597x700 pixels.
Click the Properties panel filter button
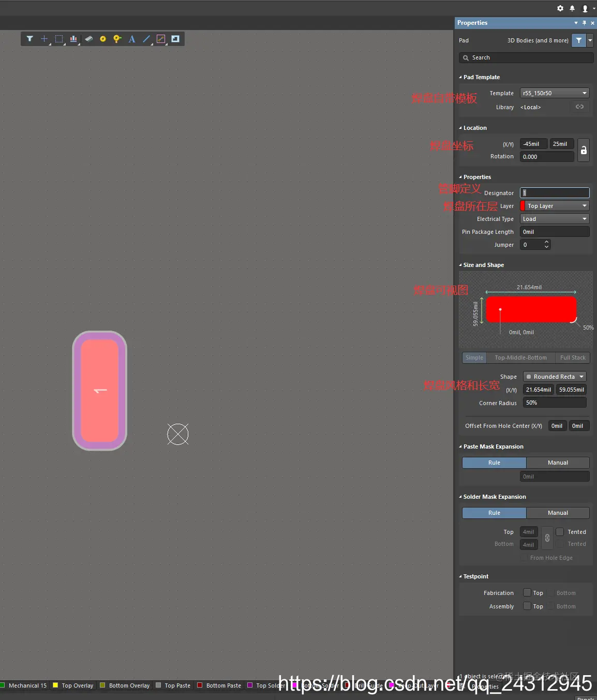pyautogui.click(x=579, y=40)
